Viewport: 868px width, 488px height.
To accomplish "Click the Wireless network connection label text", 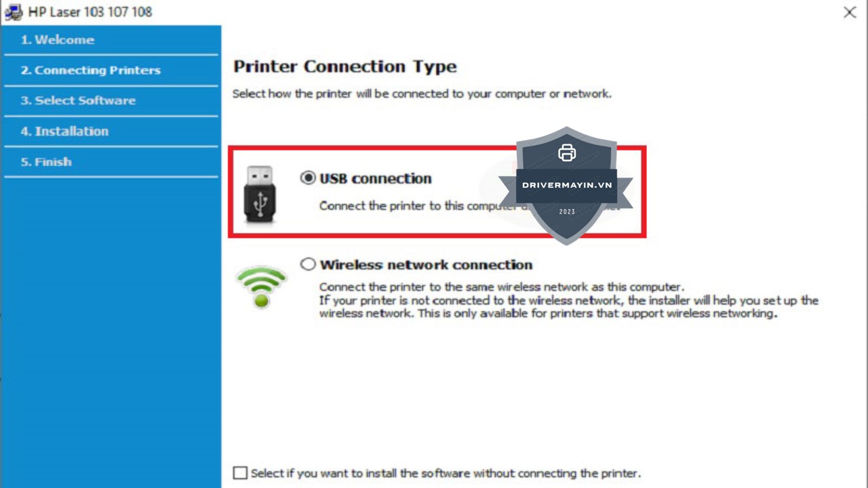I will [x=426, y=264].
